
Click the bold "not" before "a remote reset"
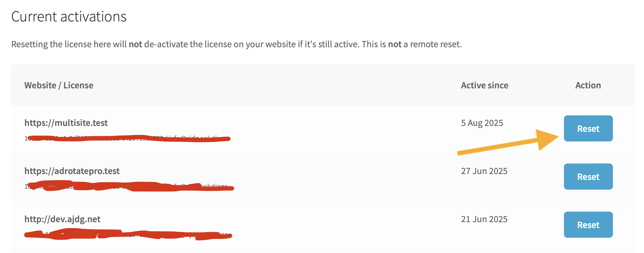point(395,44)
